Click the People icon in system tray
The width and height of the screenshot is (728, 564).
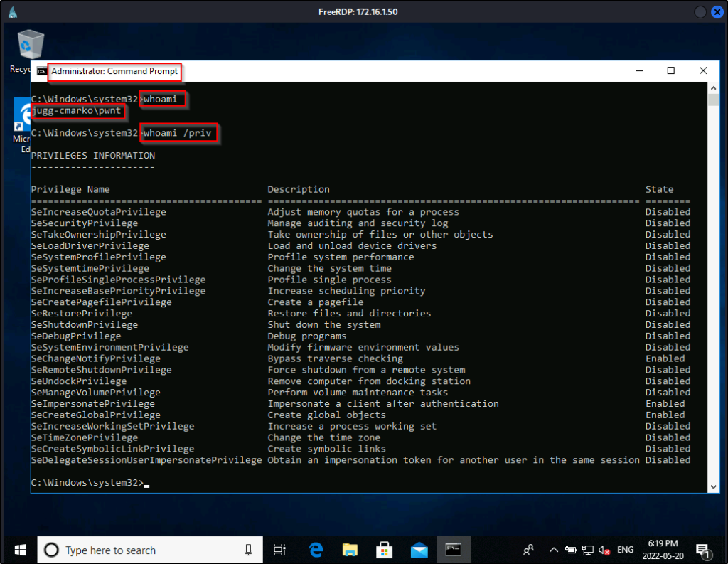[x=528, y=549]
